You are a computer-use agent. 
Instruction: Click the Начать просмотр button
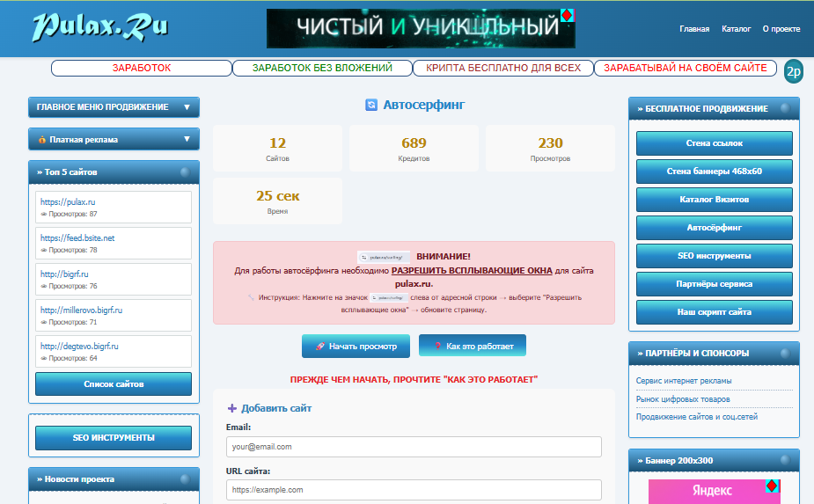356,346
